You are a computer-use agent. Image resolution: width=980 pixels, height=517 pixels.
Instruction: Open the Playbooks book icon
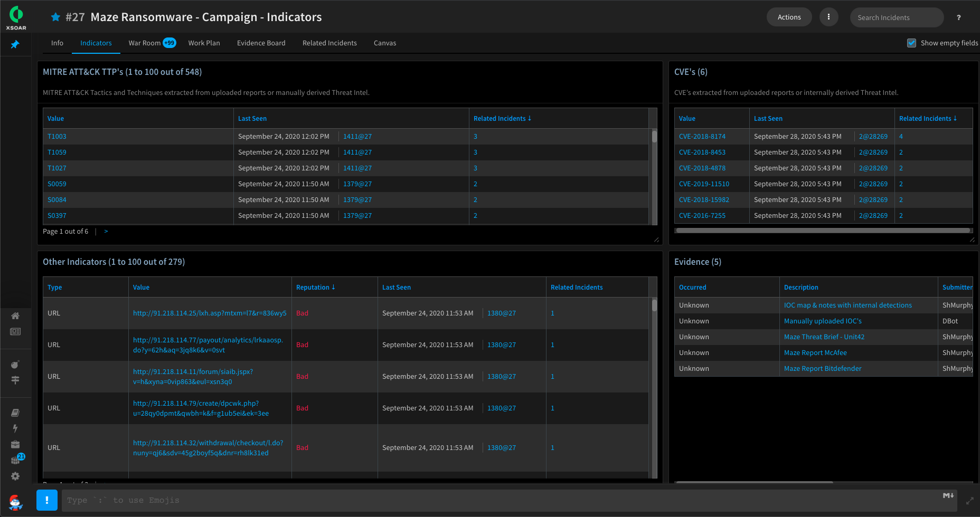click(15, 413)
